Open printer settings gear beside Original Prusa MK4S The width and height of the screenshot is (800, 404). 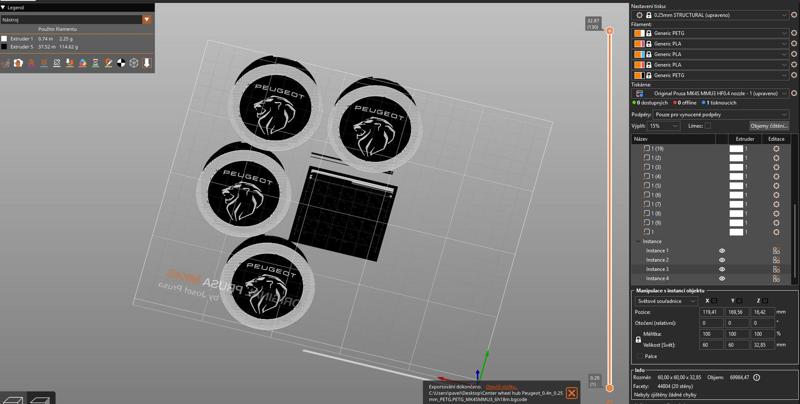(794, 93)
